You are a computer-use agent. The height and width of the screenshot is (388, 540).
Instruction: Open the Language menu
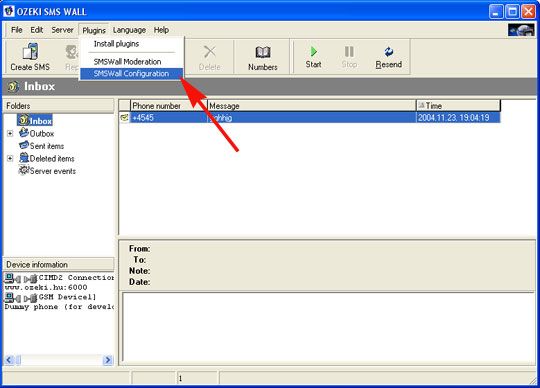pyautogui.click(x=129, y=30)
